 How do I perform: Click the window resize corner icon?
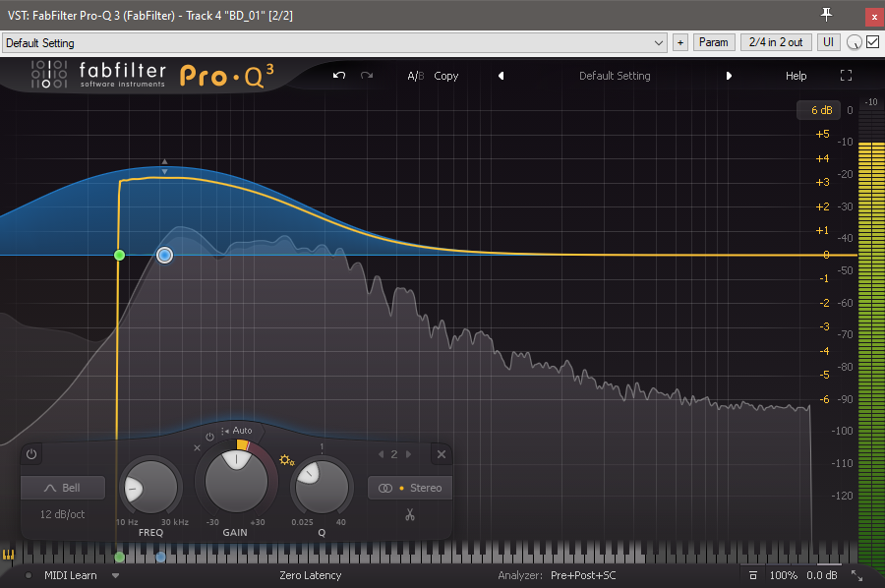coord(856,575)
